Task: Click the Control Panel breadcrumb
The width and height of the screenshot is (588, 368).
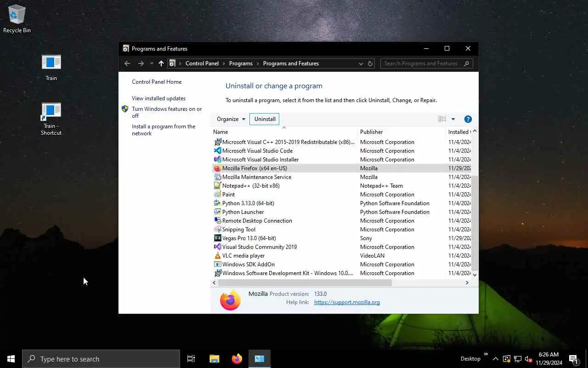Action: 202,63
